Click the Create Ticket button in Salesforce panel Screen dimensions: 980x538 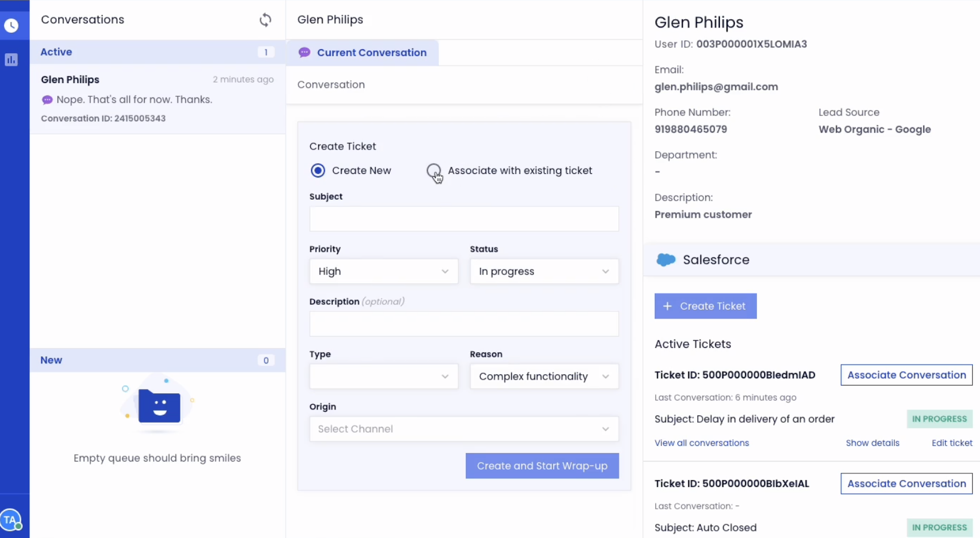[706, 306]
